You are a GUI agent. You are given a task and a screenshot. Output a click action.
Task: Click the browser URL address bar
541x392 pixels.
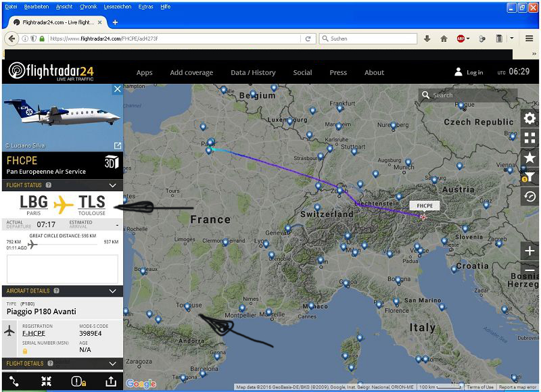(174, 39)
